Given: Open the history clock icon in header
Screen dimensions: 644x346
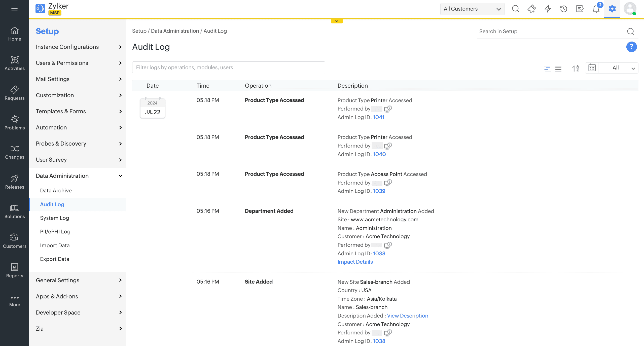Looking at the screenshot, I should [564, 9].
